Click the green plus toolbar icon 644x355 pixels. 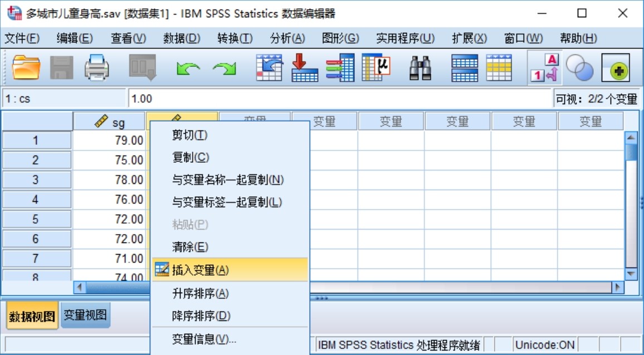[x=616, y=68]
